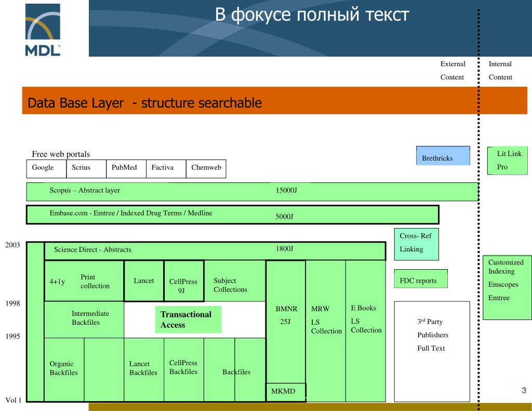Select the Scrius portal box
Viewport: 532px width, 411px height.
tap(86, 169)
